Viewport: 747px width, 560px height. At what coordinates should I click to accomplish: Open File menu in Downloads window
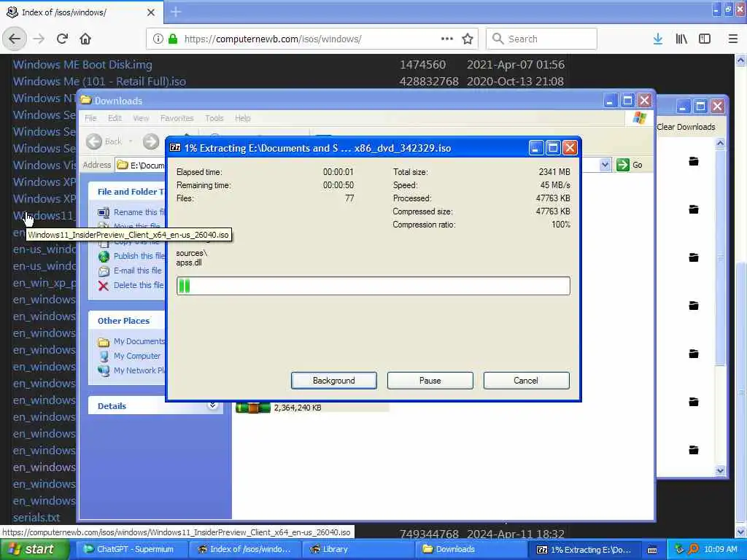click(x=90, y=118)
